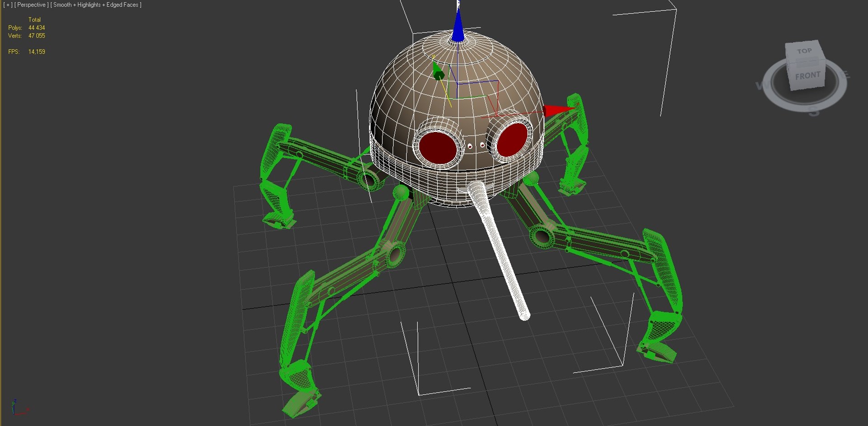868x426 pixels.
Task: Click the Verts count value 47 055
Action: 37,36
